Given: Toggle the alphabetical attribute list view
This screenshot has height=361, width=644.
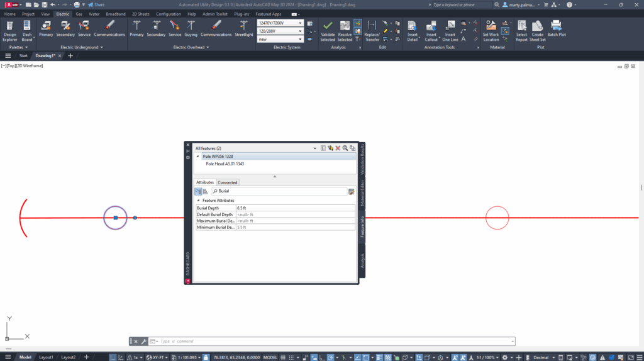Looking at the screenshot, I should tap(205, 191).
